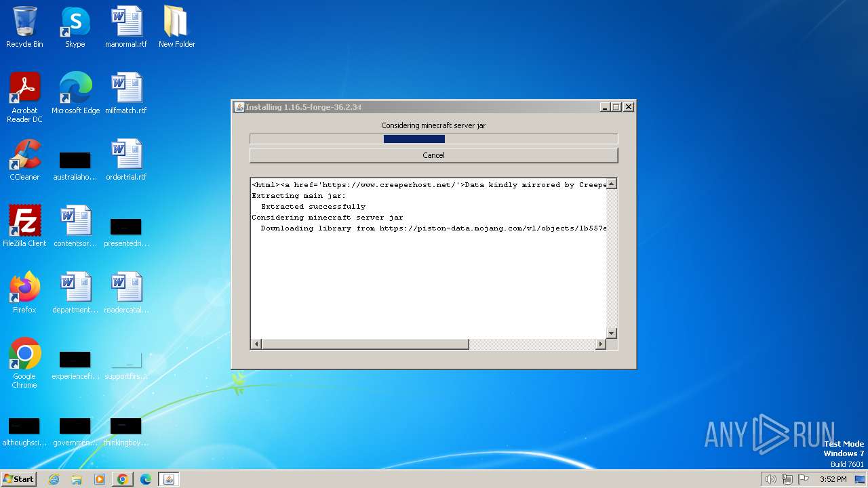The width and height of the screenshot is (868, 488).
Task: Cancel the Forge installation
Action: (433, 155)
